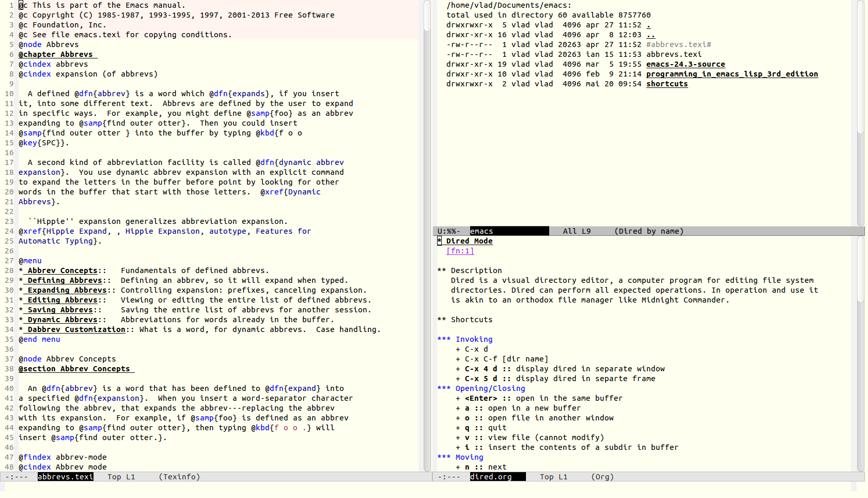The image size is (868, 498).
Task: Click the 'v :: view file' list item
Action: pos(530,437)
